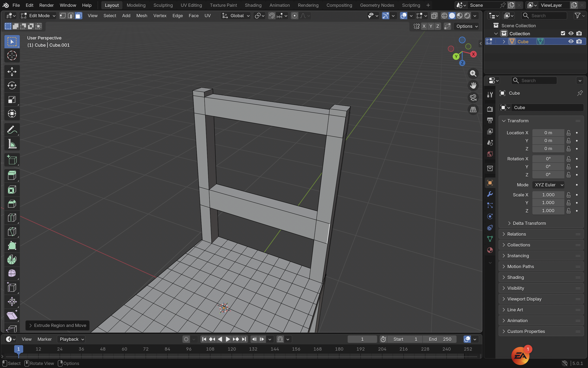
Task: Hide the Cube object in outliner
Action: (x=570, y=42)
